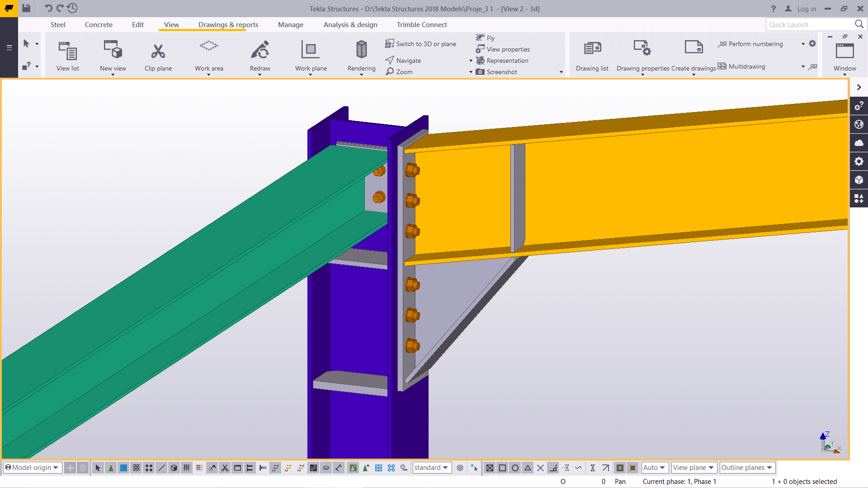868x488 pixels.
Task: Open the Rendering options icon
Action: coord(361,49)
